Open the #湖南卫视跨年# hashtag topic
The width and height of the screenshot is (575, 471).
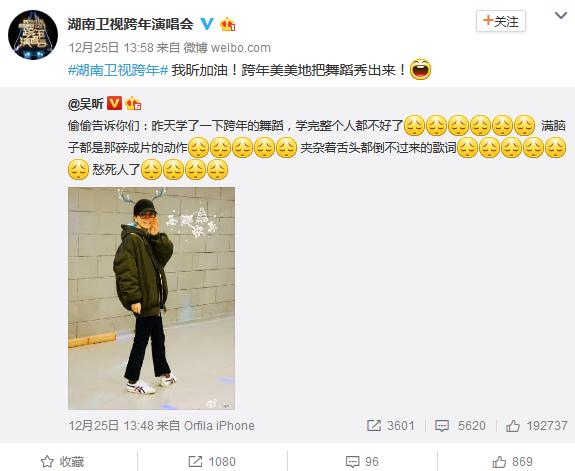[118, 70]
